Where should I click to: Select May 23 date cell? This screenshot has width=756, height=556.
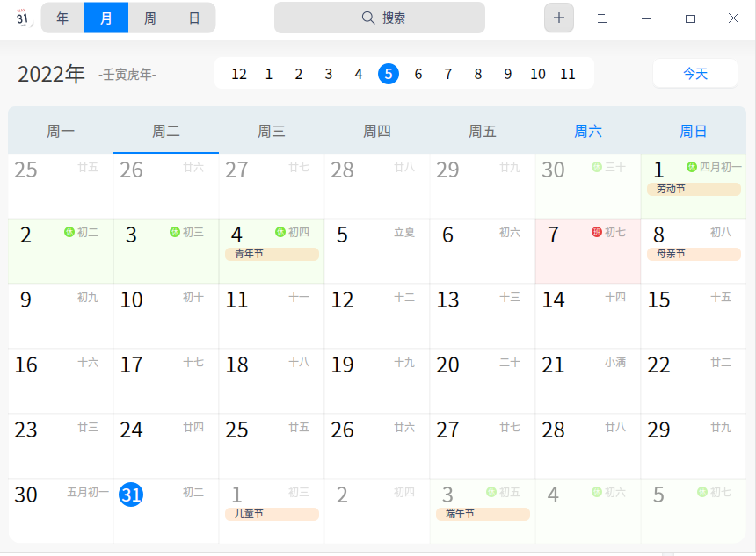pos(61,446)
